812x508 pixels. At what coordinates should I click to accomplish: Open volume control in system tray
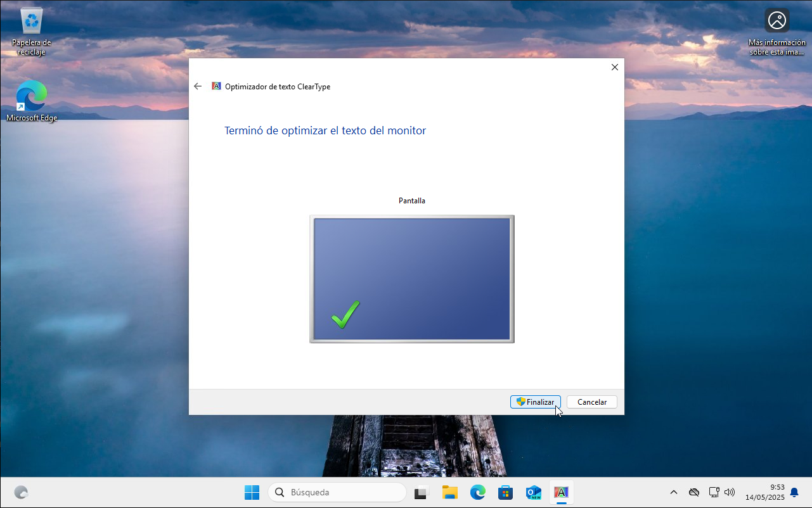click(x=729, y=492)
